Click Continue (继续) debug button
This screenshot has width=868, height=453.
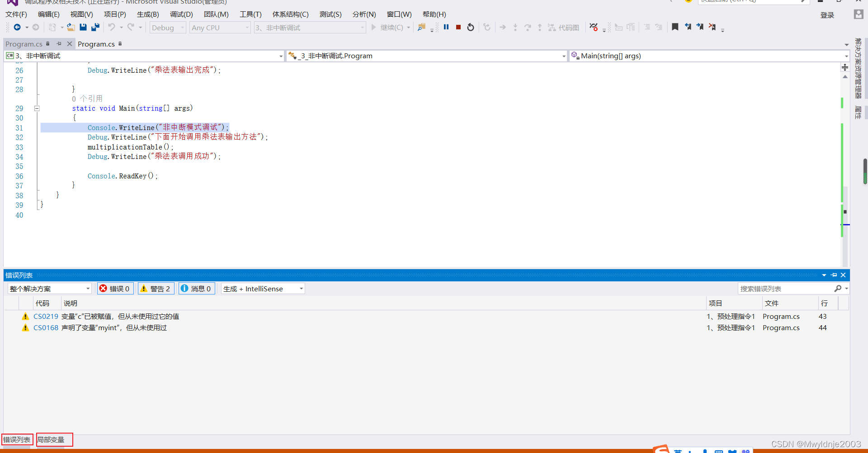point(387,28)
